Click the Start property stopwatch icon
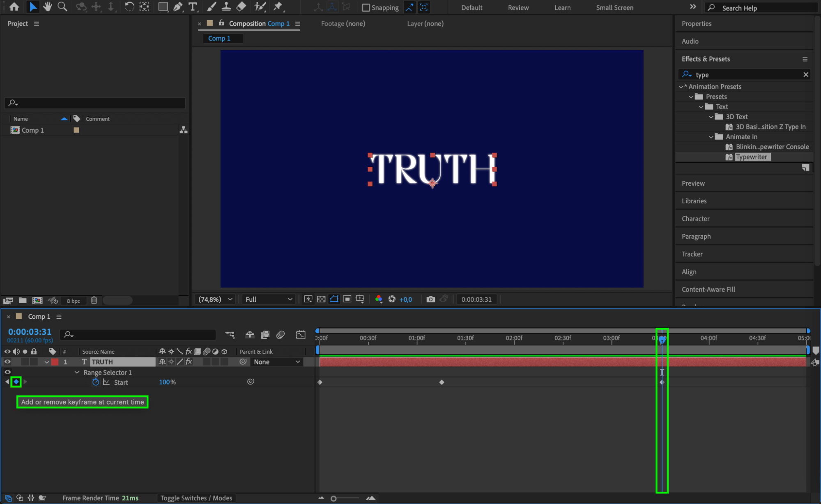The width and height of the screenshot is (821, 504). pyautogui.click(x=96, y=382)
